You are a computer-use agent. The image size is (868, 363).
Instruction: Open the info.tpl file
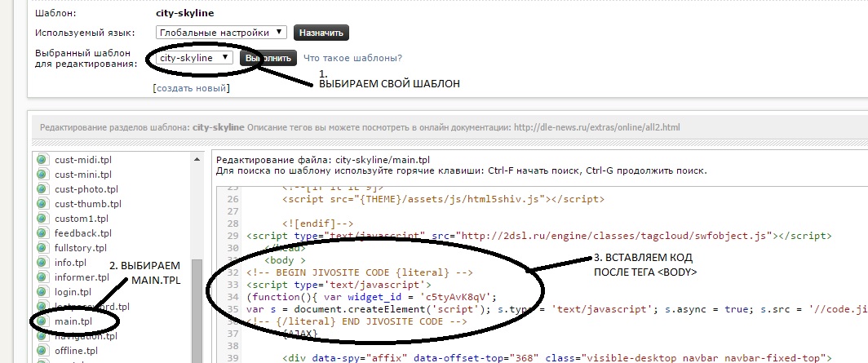(x=70, y=263)
